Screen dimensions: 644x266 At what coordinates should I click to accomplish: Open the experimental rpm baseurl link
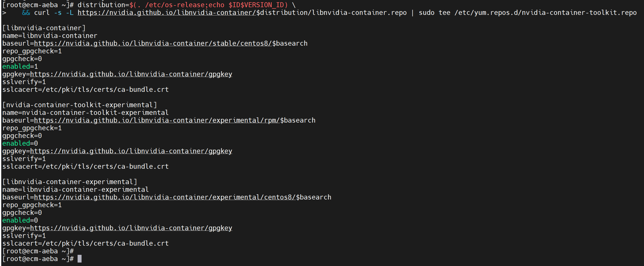click(x=157, y=120)
